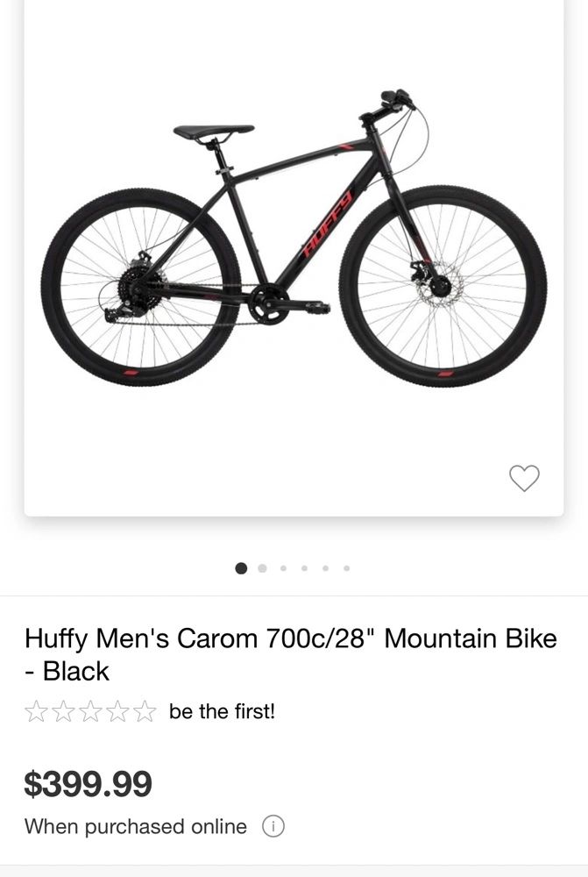Tap the red Huffy logo on bike frame
This screenshot has width=588, height=877.
click(329, 223)
